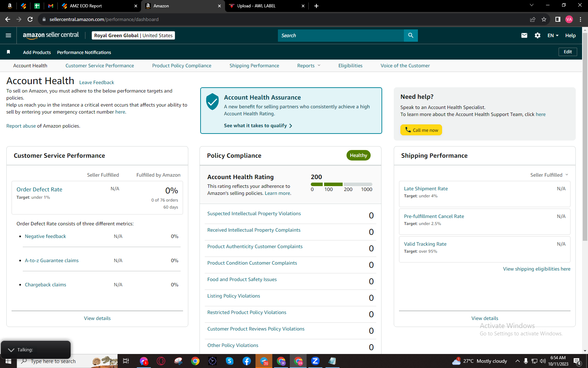Close the Amazon tab
Viewport: 588px width, 368px height.
coord(219,6)
